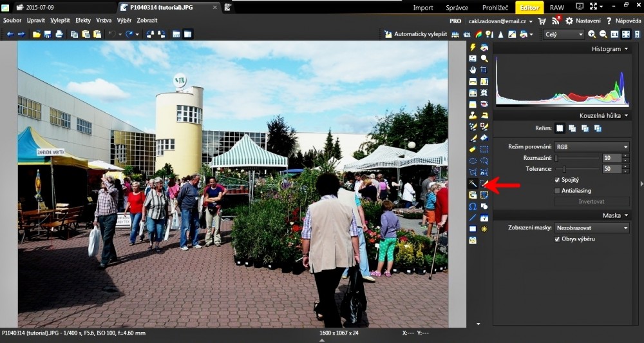
Task: Enable the Antialiasing checkbox
Action: (557, 191)
